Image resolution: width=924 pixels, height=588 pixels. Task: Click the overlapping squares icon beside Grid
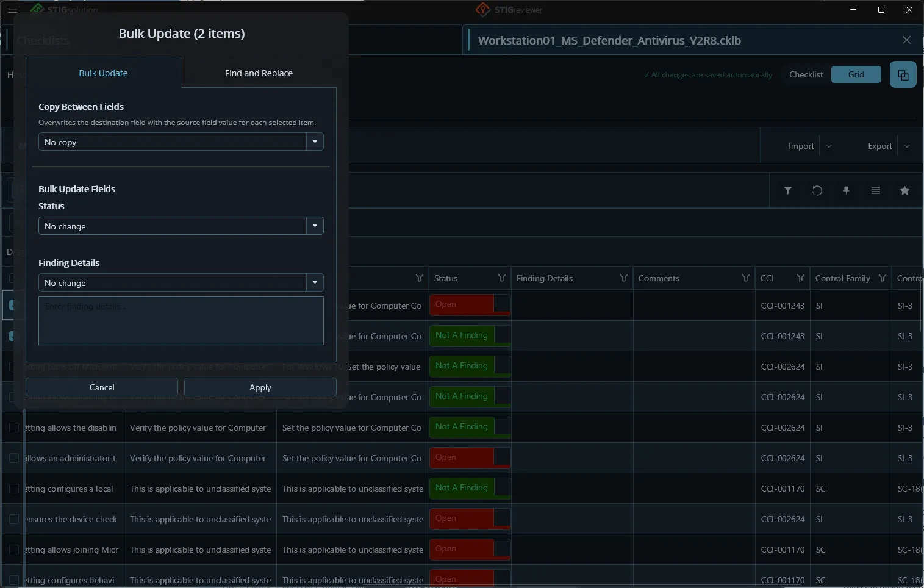pos(903,75)
